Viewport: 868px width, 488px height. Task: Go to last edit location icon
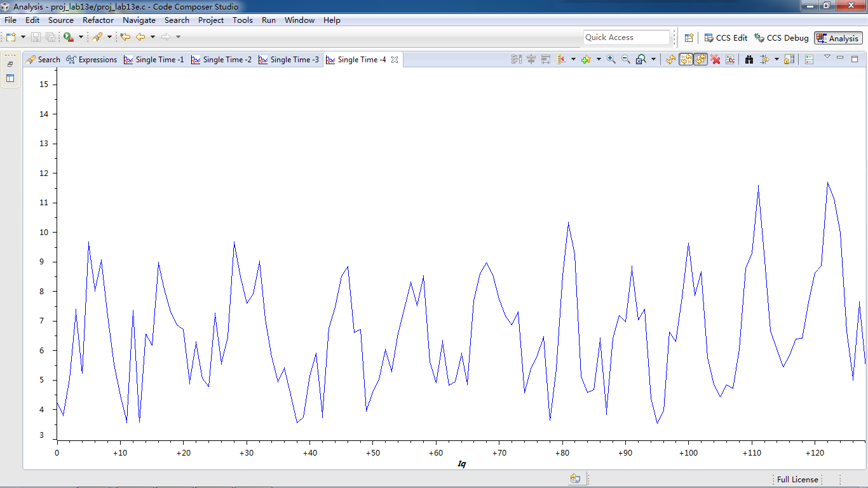pyautogui.click(x=125, y=37)
